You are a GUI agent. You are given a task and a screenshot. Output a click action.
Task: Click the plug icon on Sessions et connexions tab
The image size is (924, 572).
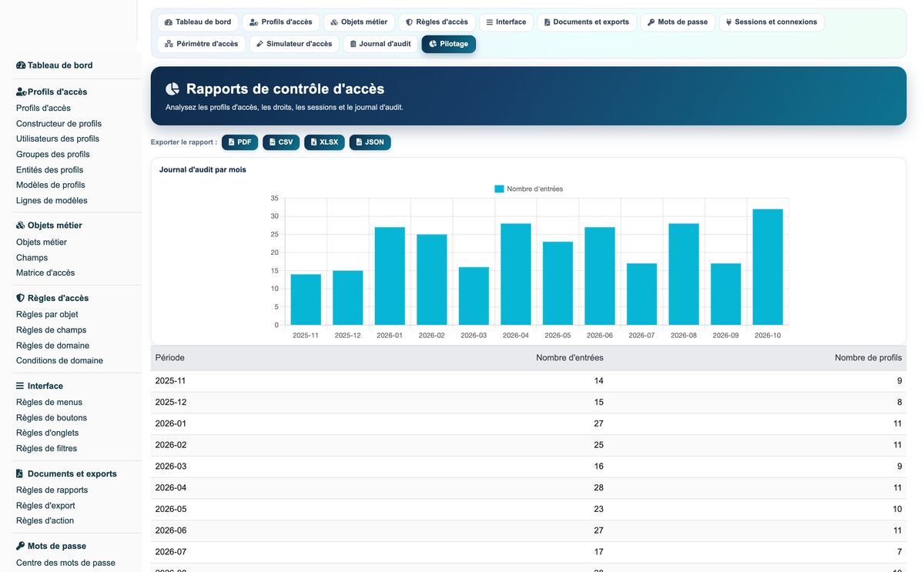[728, 22]
